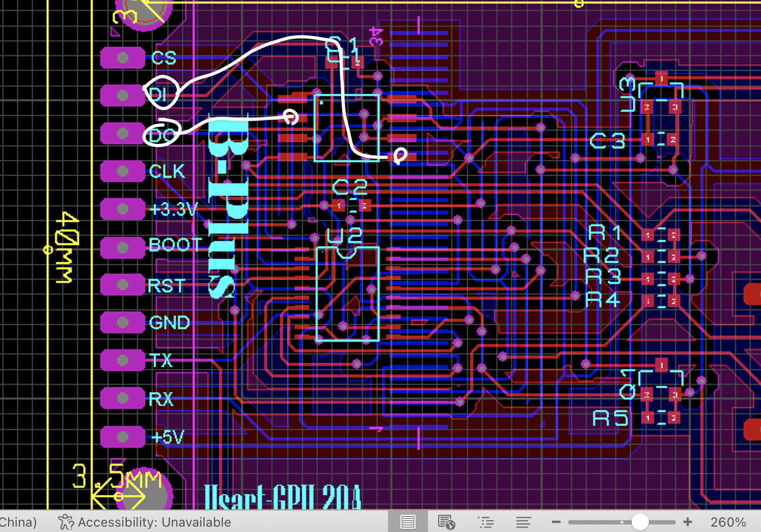Screen dimensions: 761x532
Task: Click the C2 capacitor label
Action: (x=350, y=187)
